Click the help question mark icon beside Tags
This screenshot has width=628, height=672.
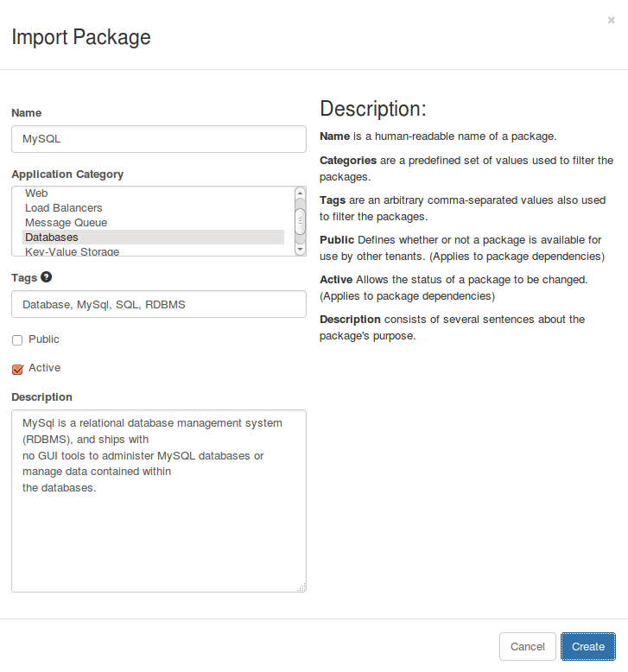coord(47,277)
